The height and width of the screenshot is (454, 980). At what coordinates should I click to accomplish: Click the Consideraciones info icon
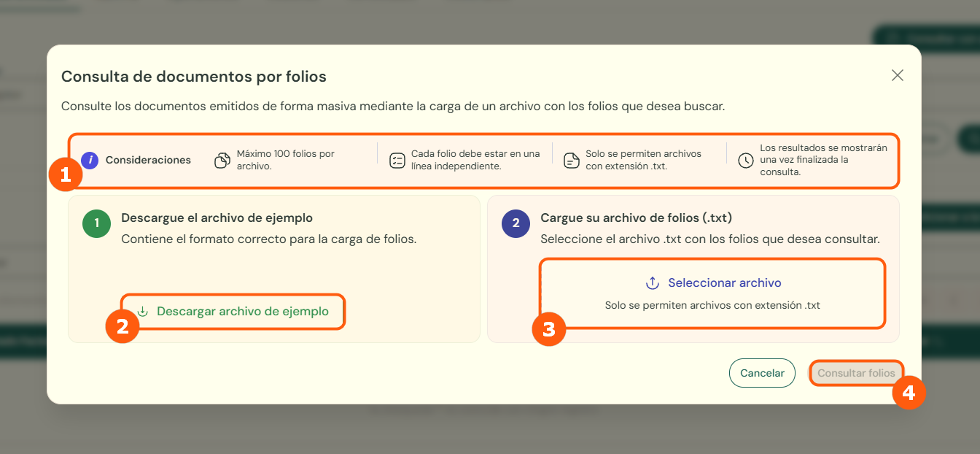90,160
